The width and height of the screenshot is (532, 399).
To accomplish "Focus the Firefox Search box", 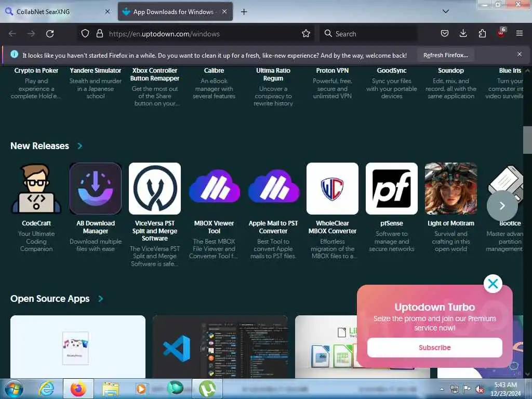I will pos(368,34).
